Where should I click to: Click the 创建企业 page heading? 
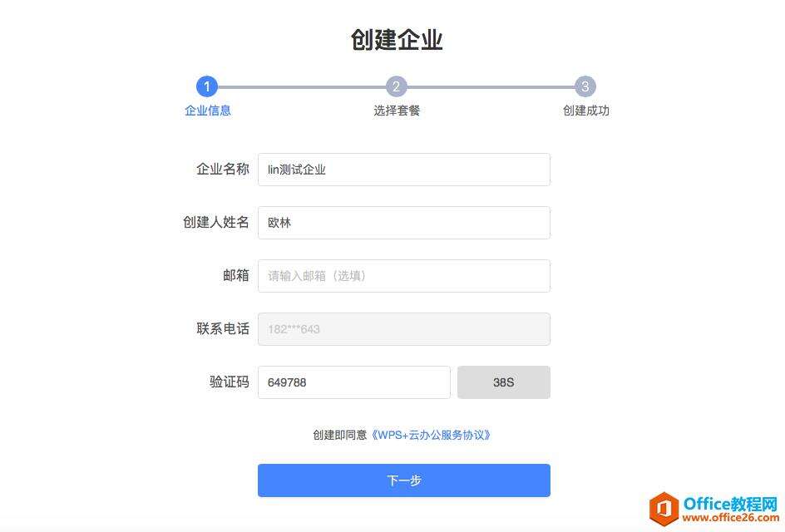[x=397, y=40]
